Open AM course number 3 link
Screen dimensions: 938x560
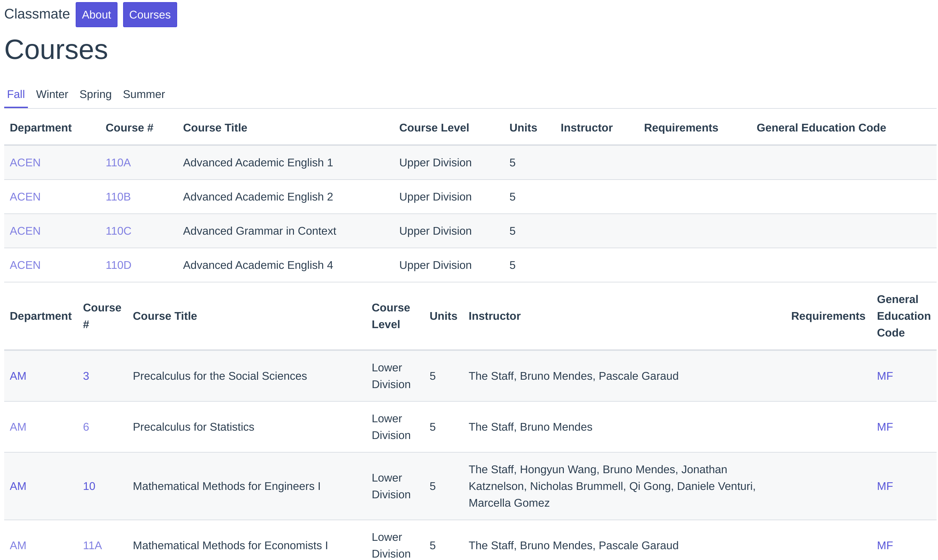(x=86, y=376)
